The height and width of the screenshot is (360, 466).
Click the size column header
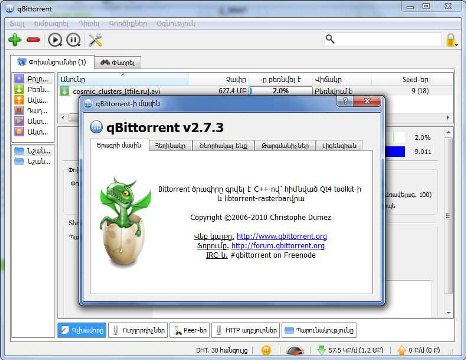219,80
